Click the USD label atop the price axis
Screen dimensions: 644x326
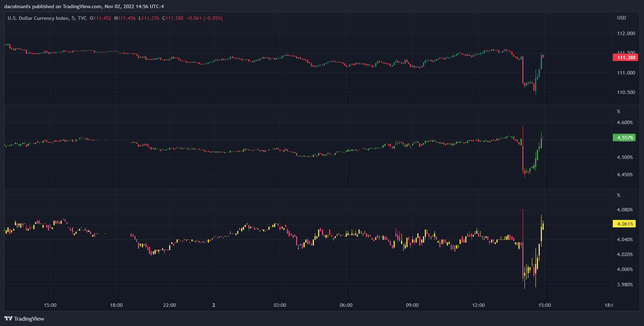coord(621,18)
